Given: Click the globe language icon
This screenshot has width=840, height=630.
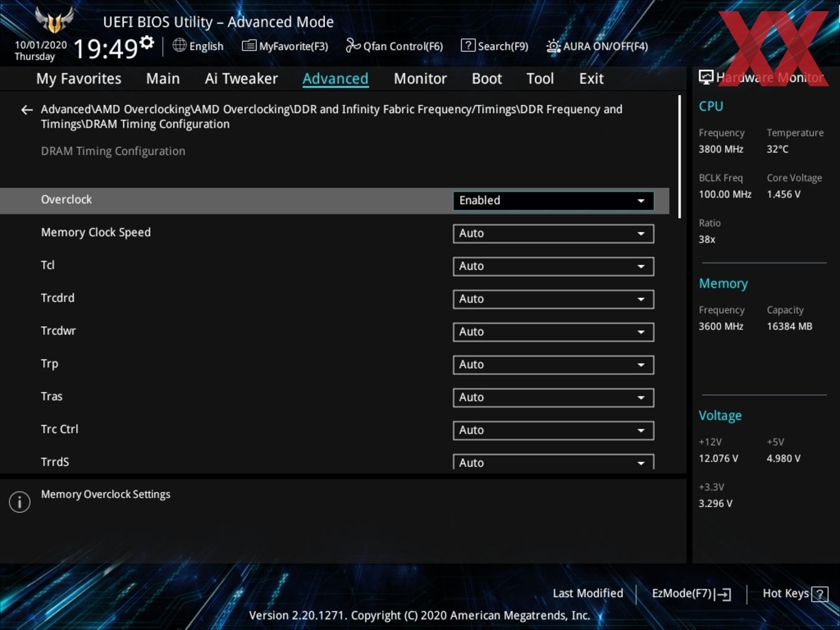Looking at the screenshot, I should tap(179, 45).
